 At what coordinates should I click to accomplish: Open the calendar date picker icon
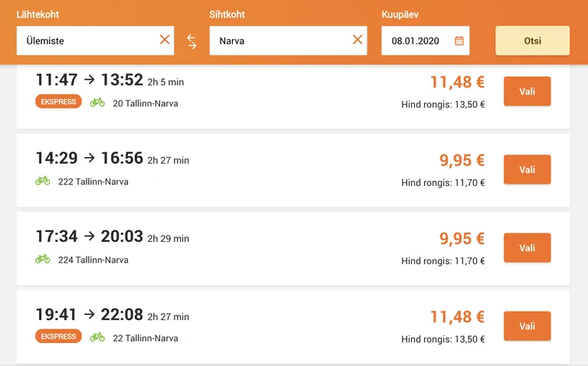point(459,41)
